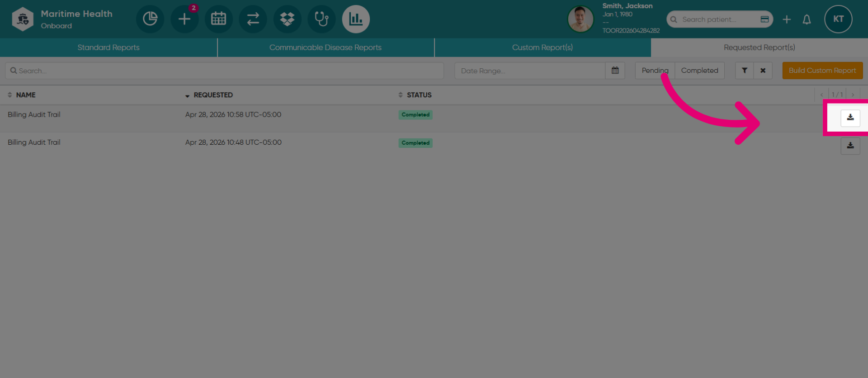Viewport: 868px width, 378px height.
Task: Click the Search patient field
Action: click(719, 19)
